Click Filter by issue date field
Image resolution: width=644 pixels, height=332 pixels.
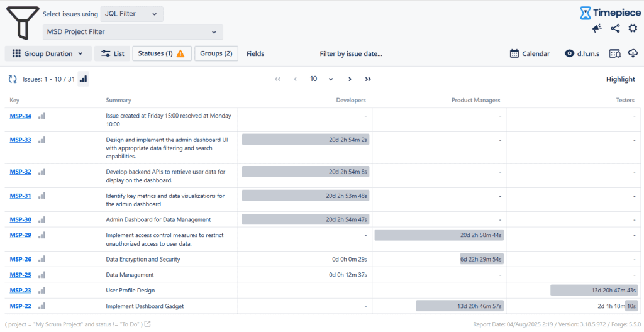point(351,54)
